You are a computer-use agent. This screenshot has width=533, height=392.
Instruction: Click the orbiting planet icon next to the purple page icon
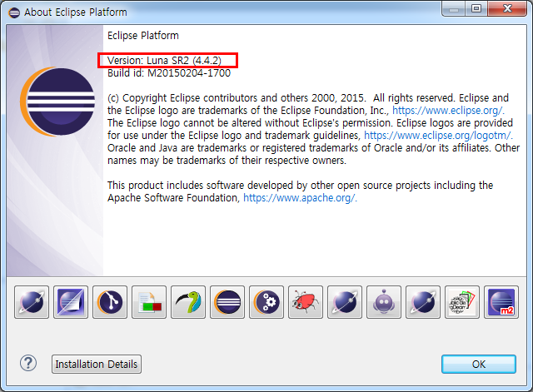(x=32, y=301)
